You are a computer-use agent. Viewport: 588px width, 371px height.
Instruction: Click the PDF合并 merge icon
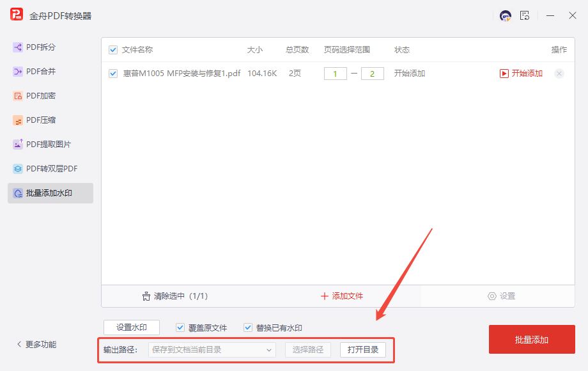tap(18, 71)
